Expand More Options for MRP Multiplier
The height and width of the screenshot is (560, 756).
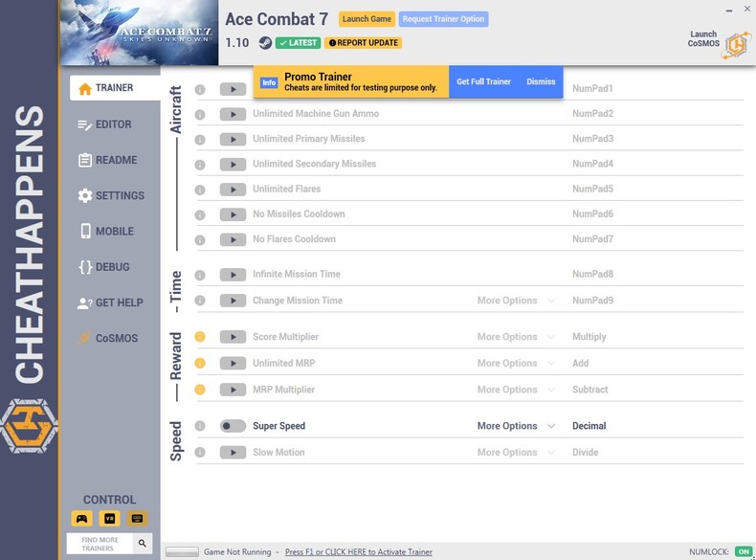516,390
